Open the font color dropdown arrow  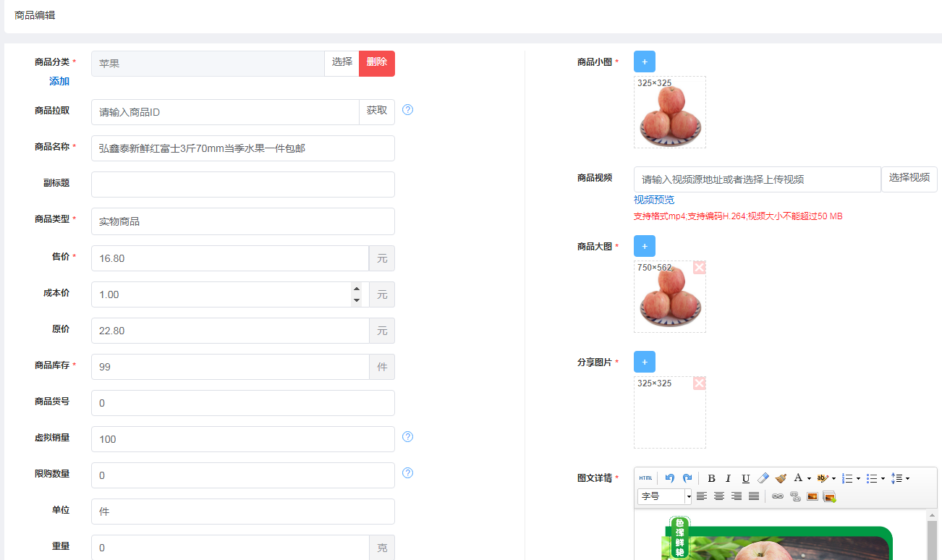[809, 478]
